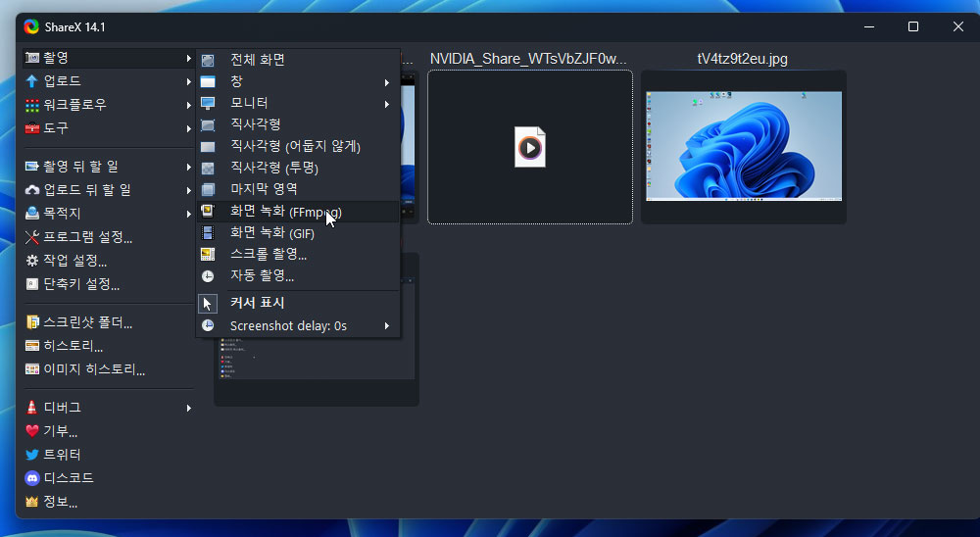Image resolution: width=980 pixels, height=537 pixels.
Task: Choose 화면 녹화 (GIF) recording
Action: 298,233
